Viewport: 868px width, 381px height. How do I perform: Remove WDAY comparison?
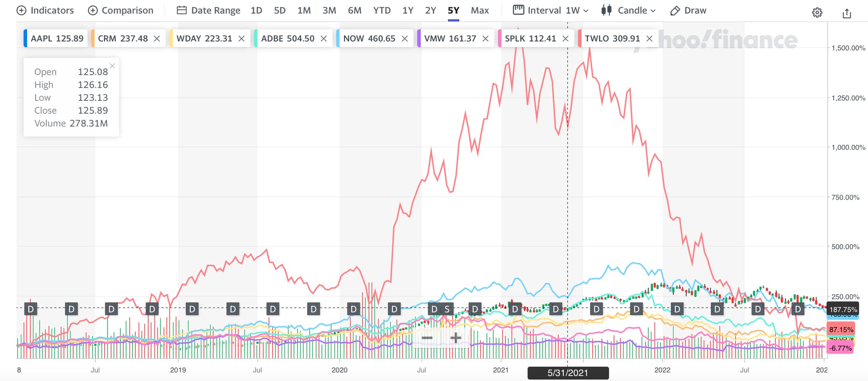(x=241, y=38)
